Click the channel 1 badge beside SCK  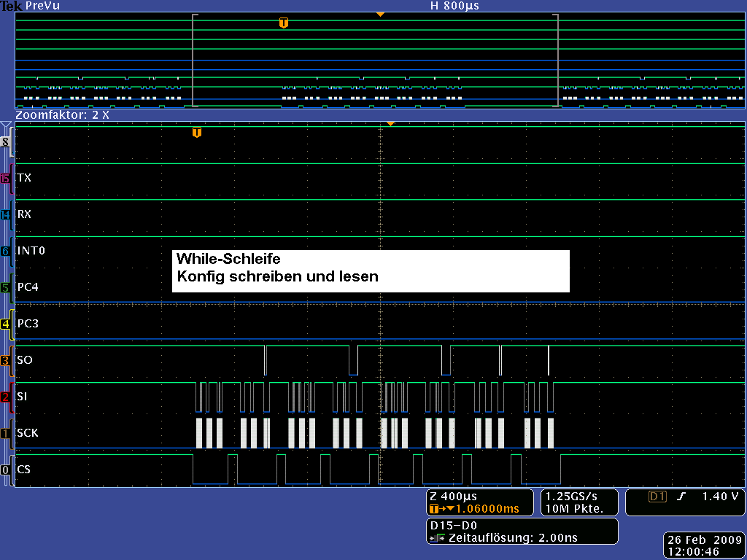point(5,434)
